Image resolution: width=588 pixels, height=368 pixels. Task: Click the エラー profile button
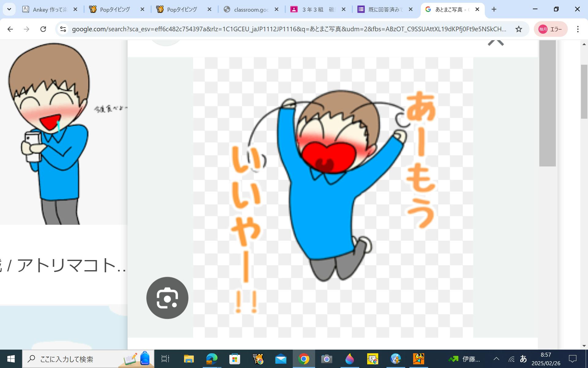click(551, 29)
